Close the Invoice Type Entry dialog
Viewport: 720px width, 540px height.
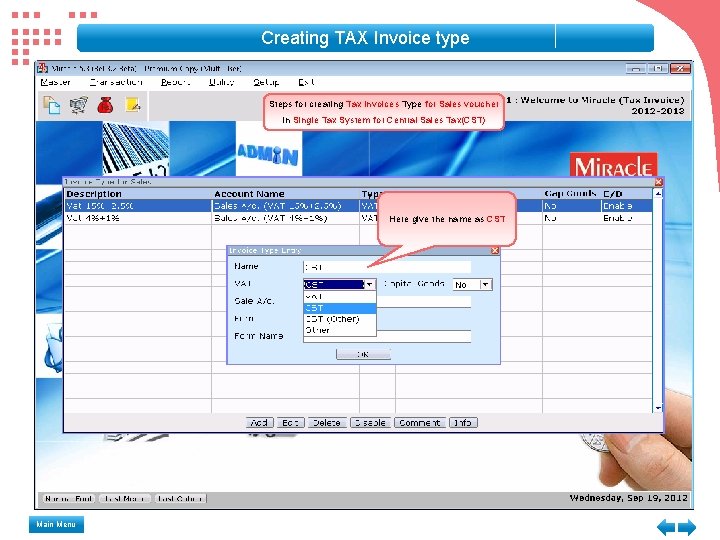495,250
